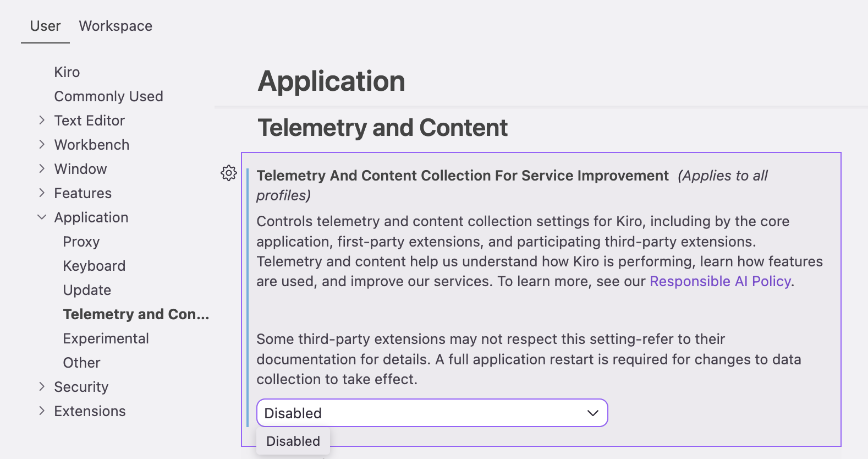Expand the Workbench settings section
The image size is (868, 459).
click(42, 145)
